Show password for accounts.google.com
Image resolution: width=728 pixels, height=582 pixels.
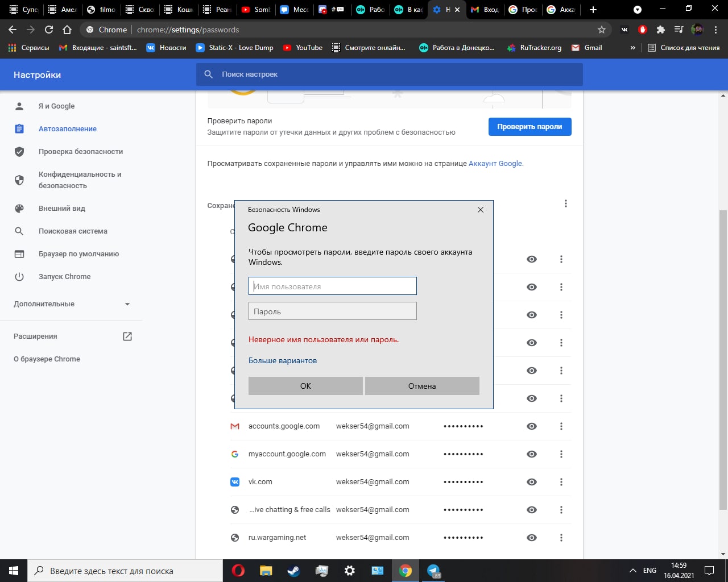532,426
